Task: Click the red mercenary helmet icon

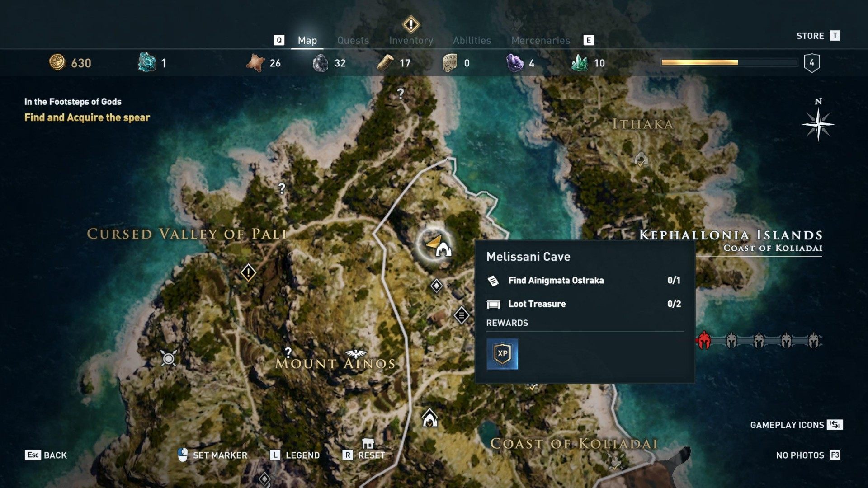Action: (x=703, y=341)
